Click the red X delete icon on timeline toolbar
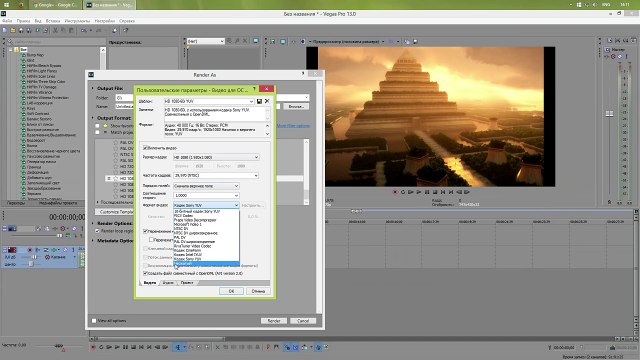 (x=217, y=347)
